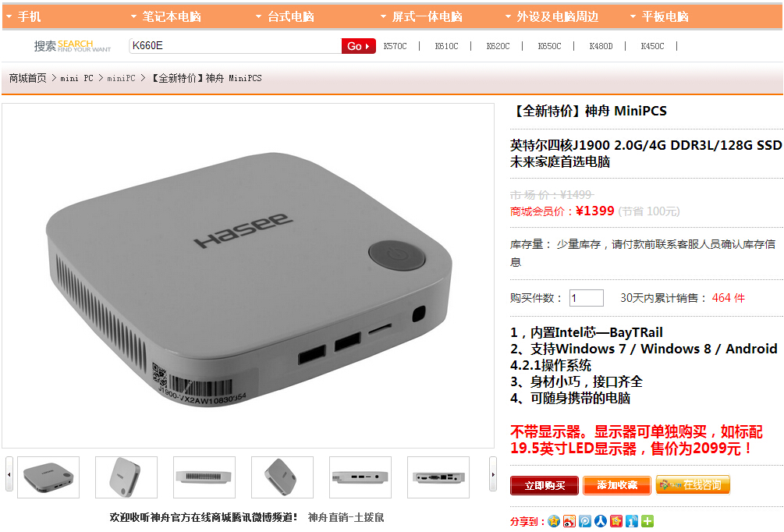Share to Renren blue icon
784x532 pixels.
600,521
